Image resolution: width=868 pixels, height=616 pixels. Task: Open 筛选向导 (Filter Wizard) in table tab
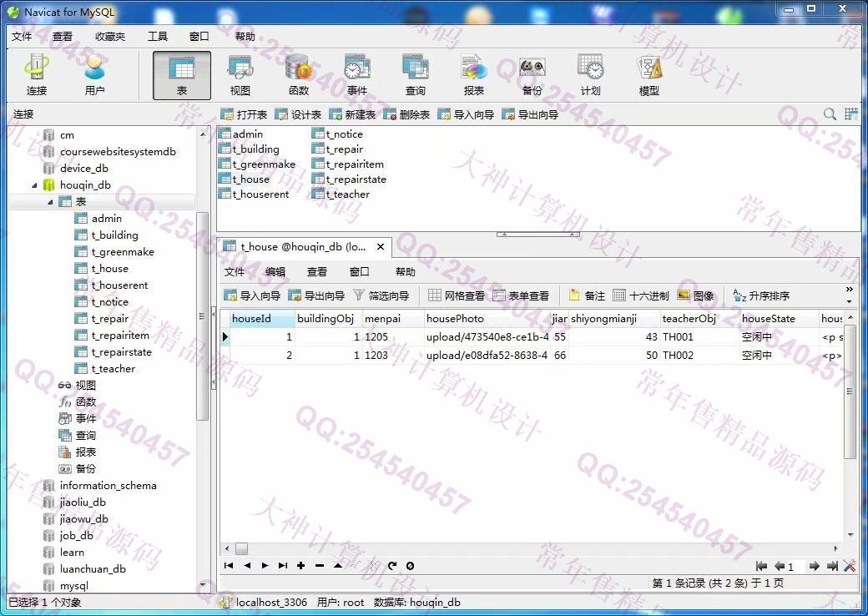[x=381, y=295]
